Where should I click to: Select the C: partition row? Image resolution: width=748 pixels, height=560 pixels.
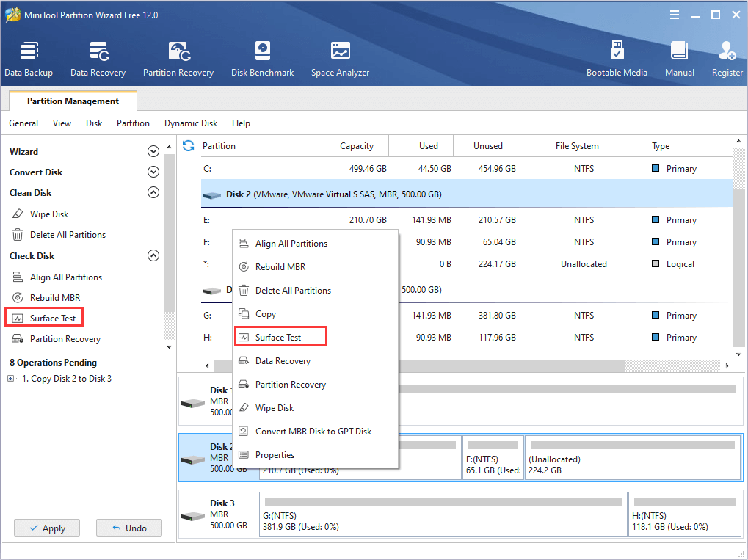point(467,168)
